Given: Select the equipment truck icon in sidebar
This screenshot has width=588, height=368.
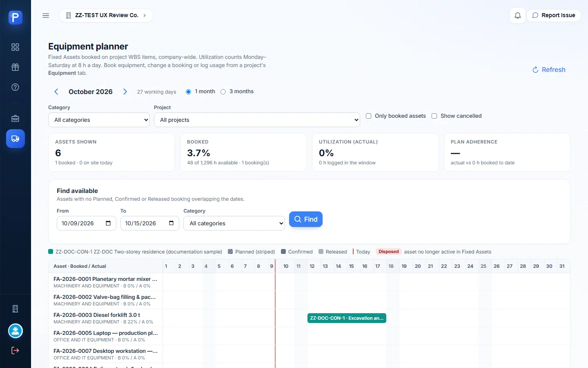Looking at the screenshot, I should click(16, 139).
